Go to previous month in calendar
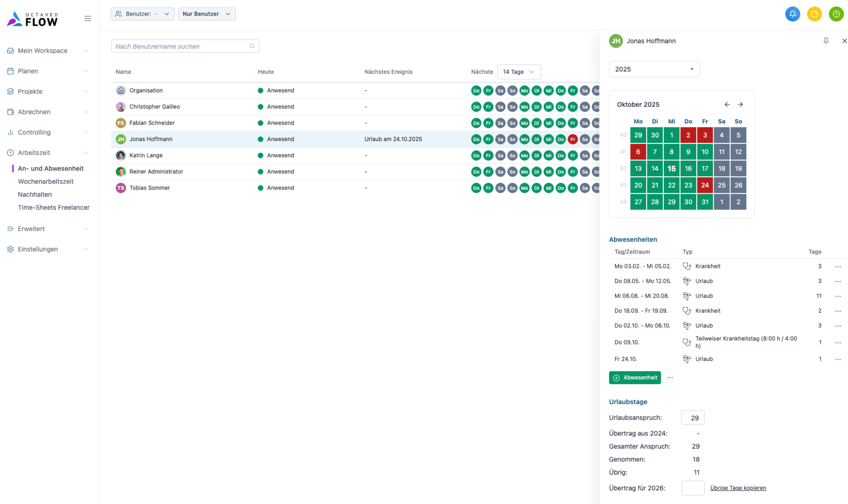The width and height of the screenshot is (848, 504). click(x=727, y=104)
